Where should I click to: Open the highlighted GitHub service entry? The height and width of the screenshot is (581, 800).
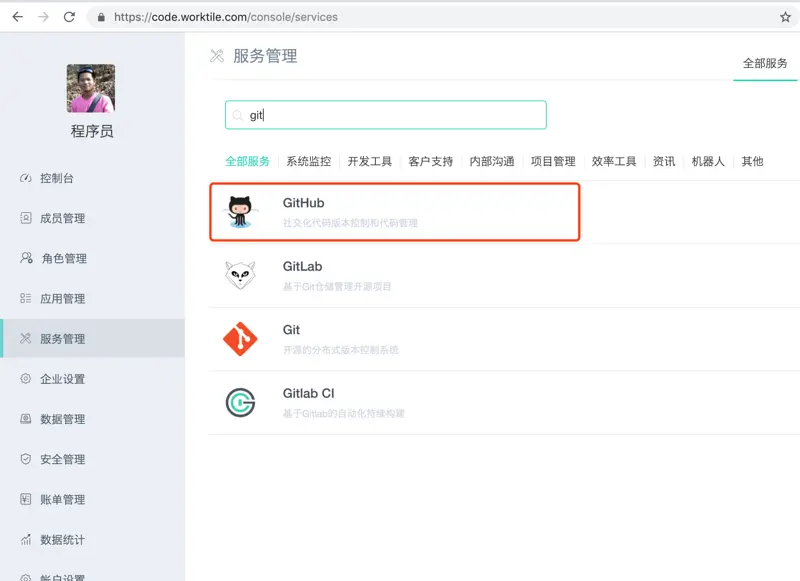pyautogui.click(x=394, y=211)
